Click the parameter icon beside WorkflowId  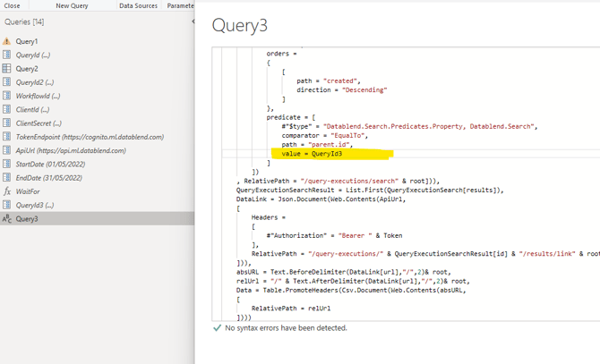6,96
